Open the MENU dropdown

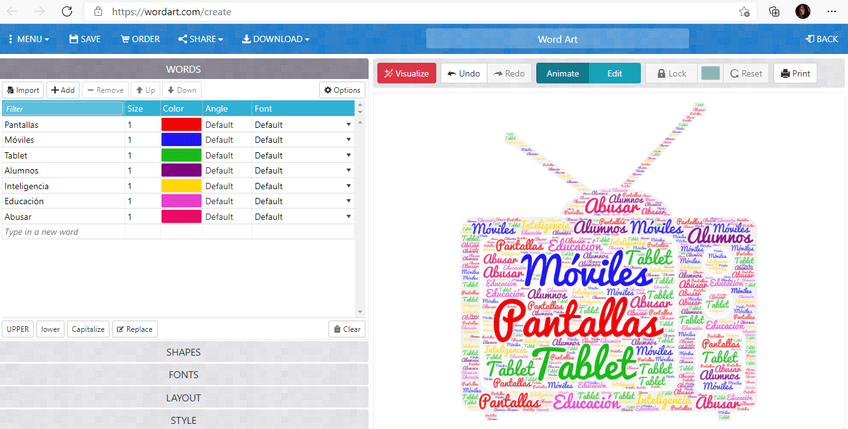tap(29, 39)
